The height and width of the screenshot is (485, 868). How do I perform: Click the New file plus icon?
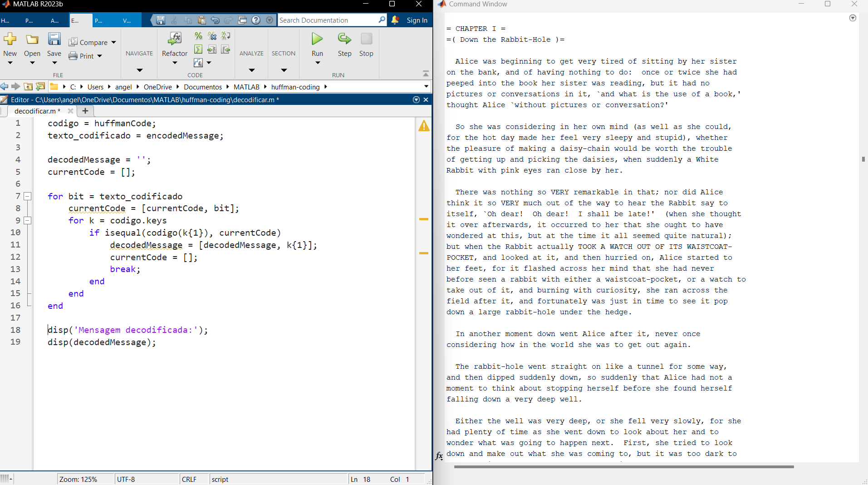point(10,39)
